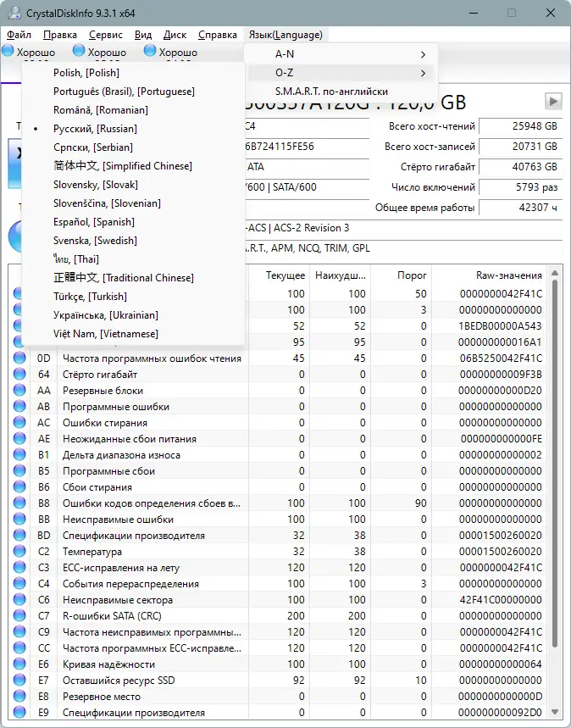Click status icon of Программные сбои row
The height and width of the screenshot is (728, 571).
click(19, 471)
